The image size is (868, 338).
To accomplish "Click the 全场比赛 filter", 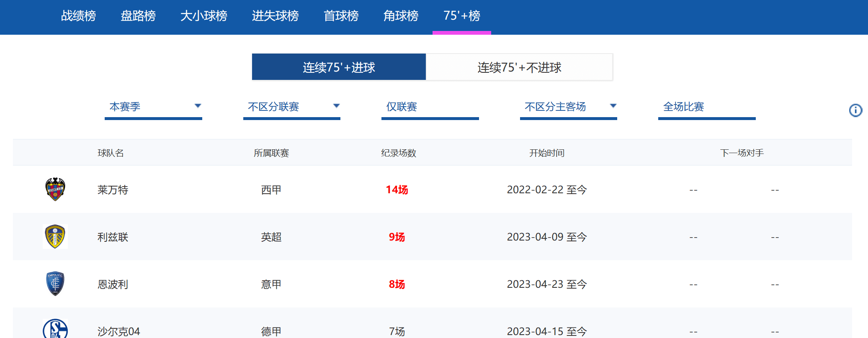I will coord(706,107).
